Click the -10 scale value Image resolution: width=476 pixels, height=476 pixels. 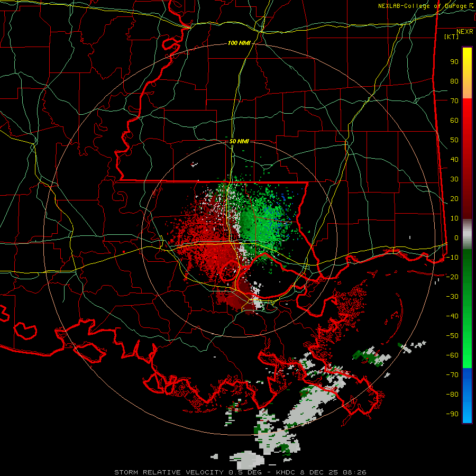click(x=452, y=258)
